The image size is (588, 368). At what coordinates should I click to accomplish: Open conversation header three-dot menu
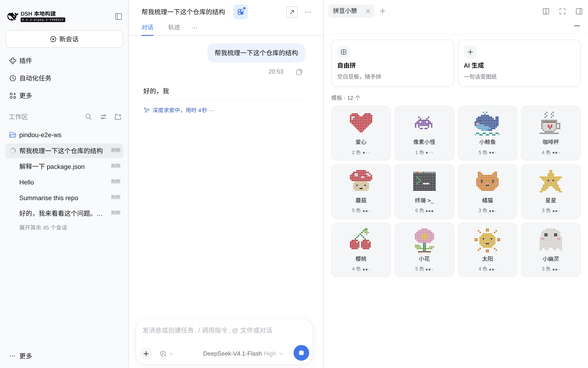308,12
